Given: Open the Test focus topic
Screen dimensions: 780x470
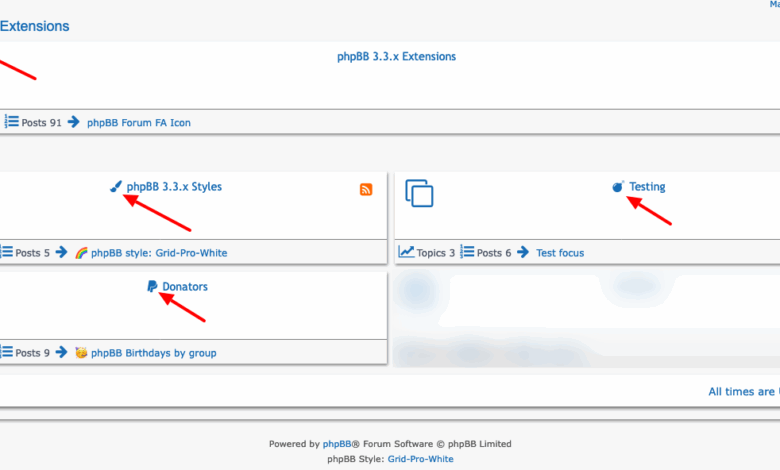Looking at the screenshot, I should pos(560,253).
